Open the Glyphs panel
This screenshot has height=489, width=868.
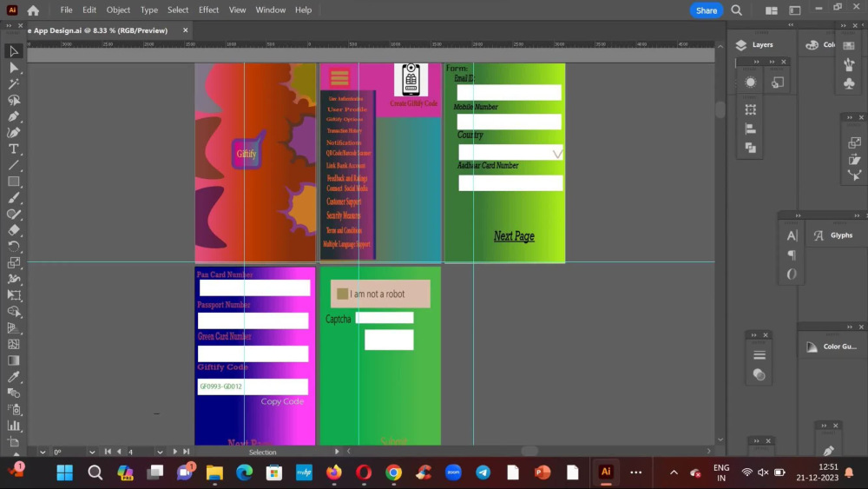coord(833,235)
